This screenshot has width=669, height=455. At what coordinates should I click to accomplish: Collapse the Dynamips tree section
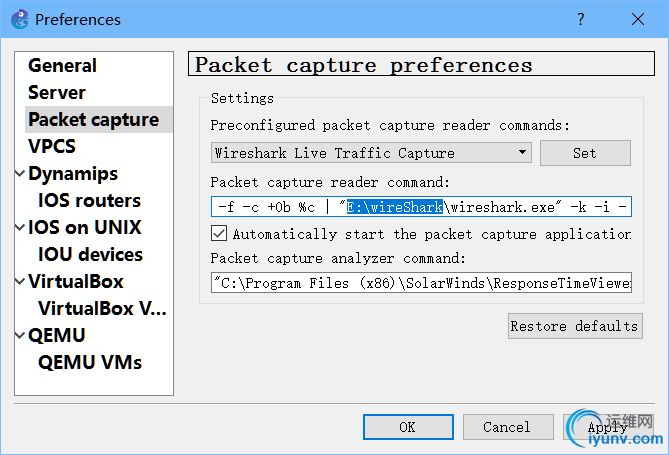(20, 174)
